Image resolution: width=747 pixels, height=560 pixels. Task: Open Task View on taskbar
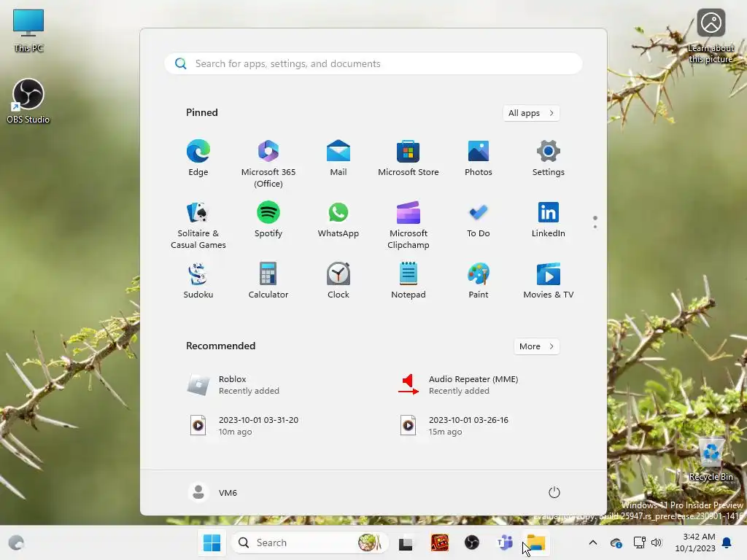[406, 542]
